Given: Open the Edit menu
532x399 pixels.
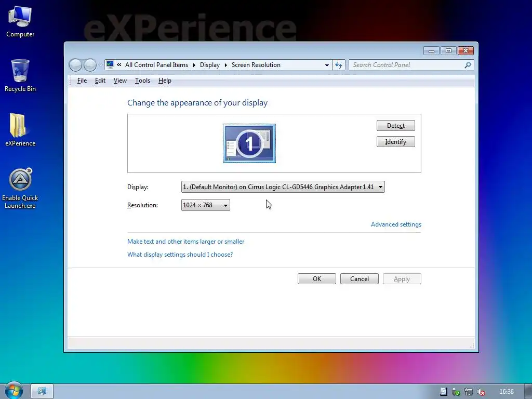Looking at the screenshot, I should (100, 81).
